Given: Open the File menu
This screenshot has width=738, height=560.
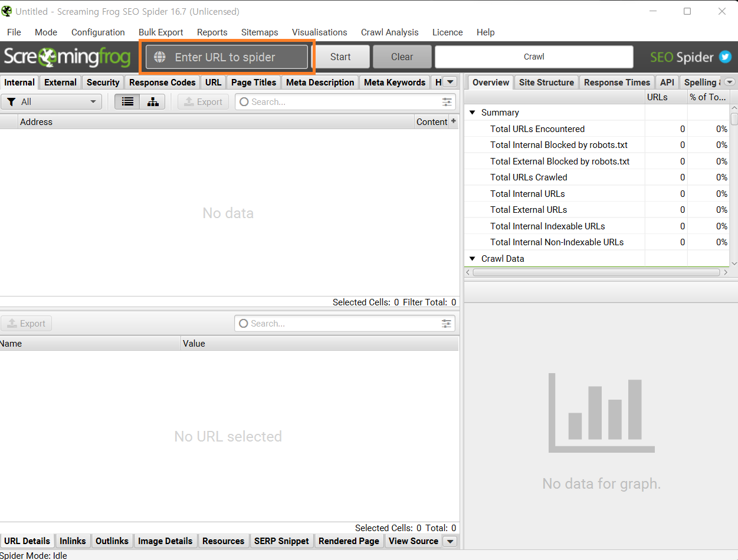Looking at the screenshot, I should click(x=14, y=32).
